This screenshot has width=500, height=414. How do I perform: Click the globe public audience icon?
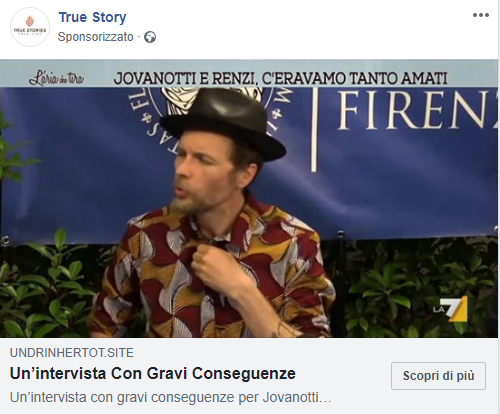tap(150, 37)
